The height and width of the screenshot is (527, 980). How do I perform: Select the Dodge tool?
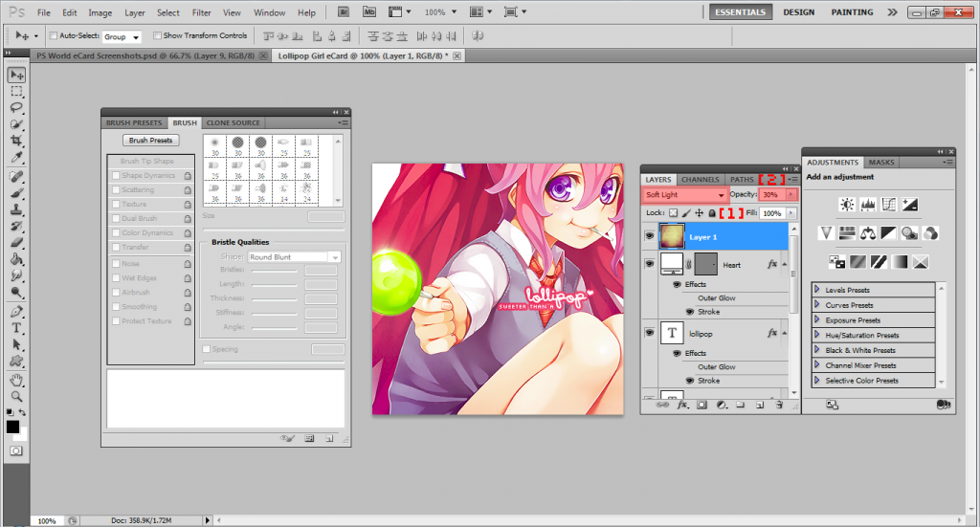(x=17, y=292)
